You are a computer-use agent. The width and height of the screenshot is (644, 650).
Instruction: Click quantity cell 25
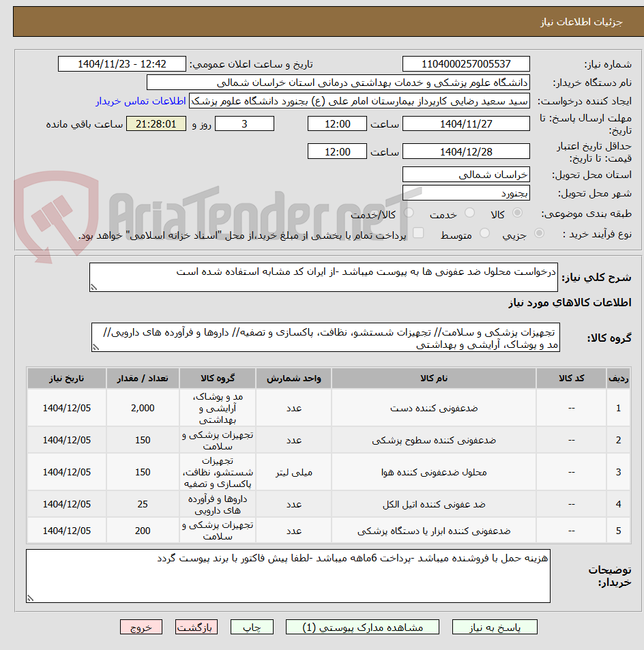[x=143, y=504]
